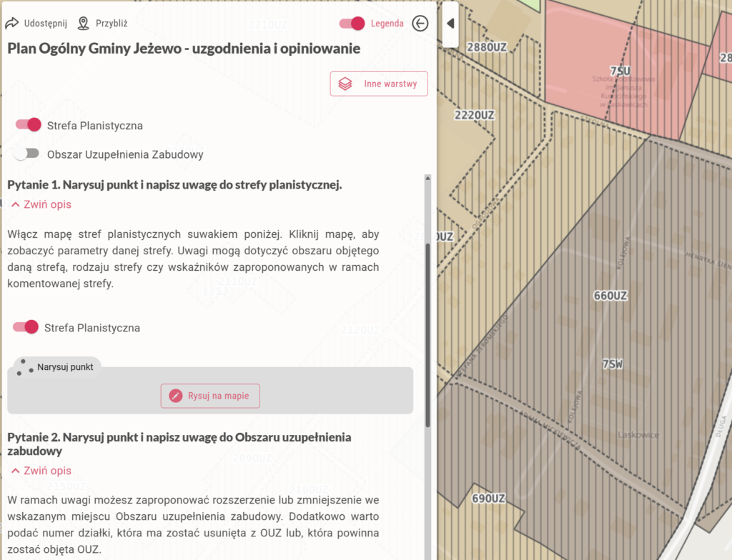The height and width of the screenshot is (560, 732).
Task: Open the Inne warstwy layers button
Action: (379, 84)
